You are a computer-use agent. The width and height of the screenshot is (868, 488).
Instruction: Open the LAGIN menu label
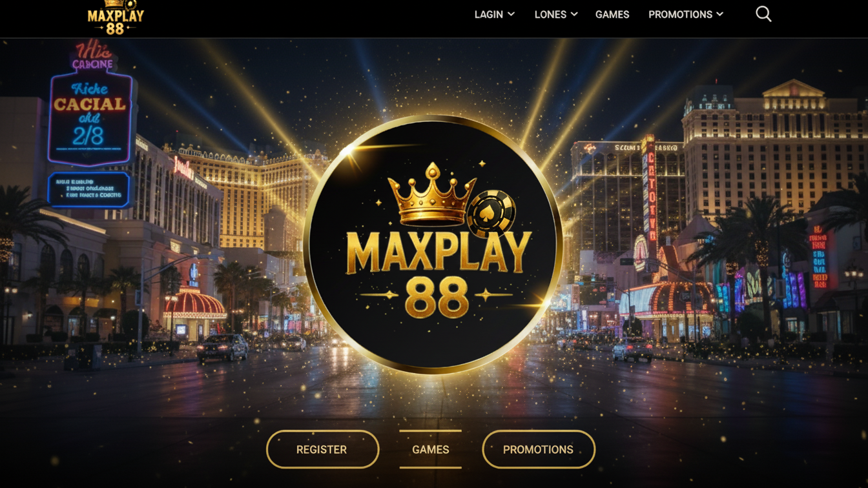click(488, 14)
